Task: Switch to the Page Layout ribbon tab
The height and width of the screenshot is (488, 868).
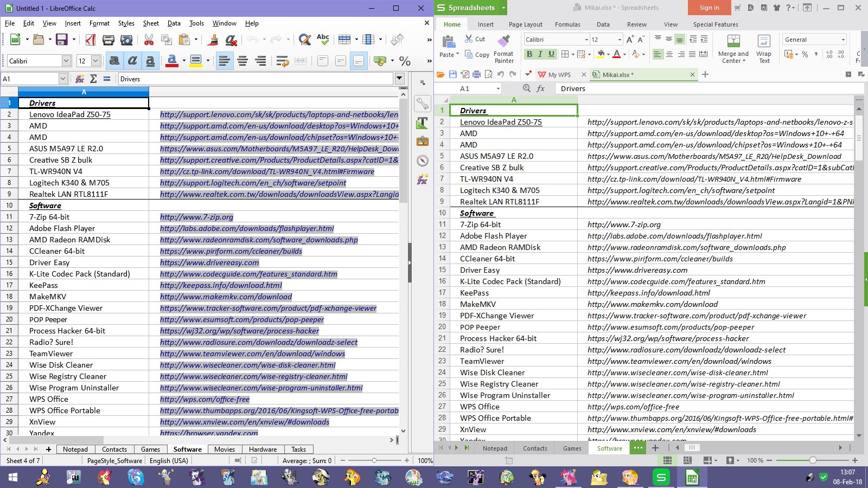Action: [525, 24]
